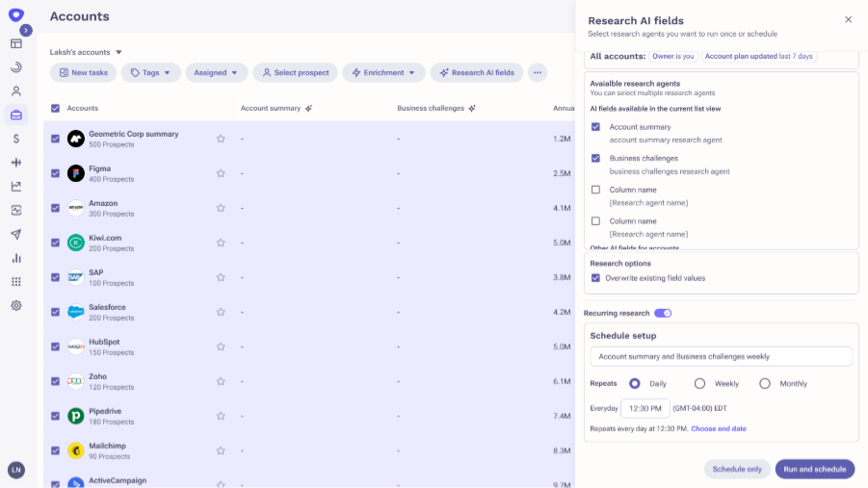Image resolution: width=868 pixels, height=488 pixels.
Task: Open the apps grid icon in the sidebar
Action: pos(16,282)
